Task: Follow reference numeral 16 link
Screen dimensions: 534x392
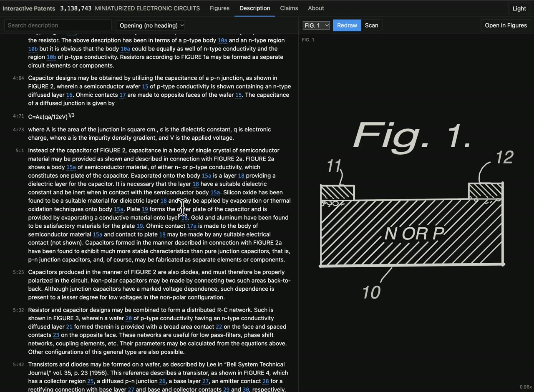Action: pyautogui.click(x=69, y=95)
